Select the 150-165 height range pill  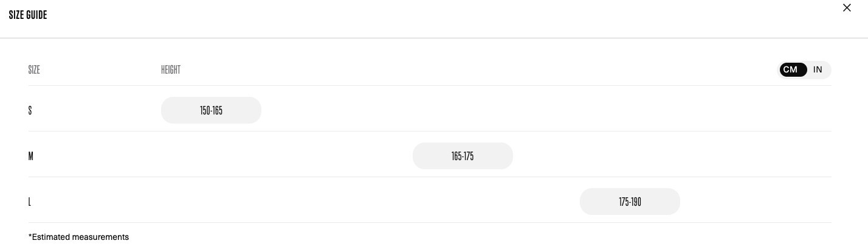point(211,110)
